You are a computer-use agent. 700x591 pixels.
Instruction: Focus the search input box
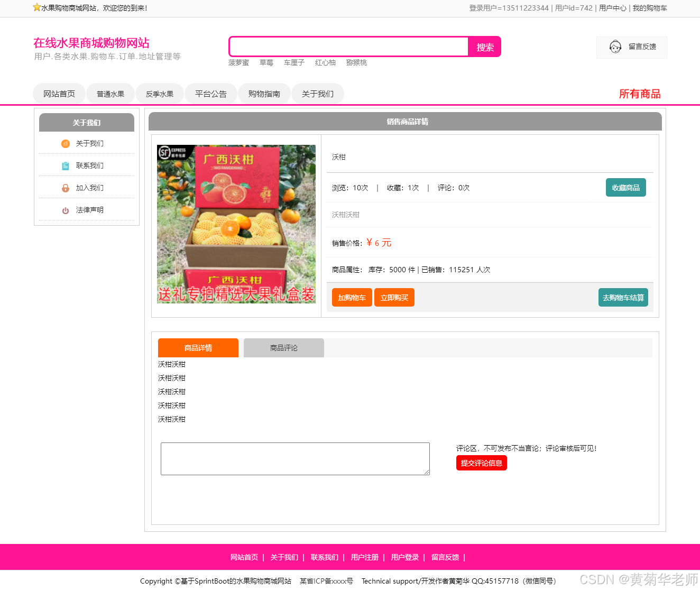pos(349,47)
